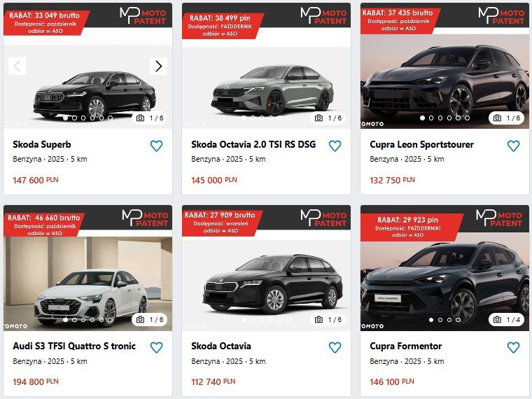The height and width of the screenshot is (399, 532).
Task: Click camera counter on Cupra Formentor image
Action: click(x=507, y=320)
